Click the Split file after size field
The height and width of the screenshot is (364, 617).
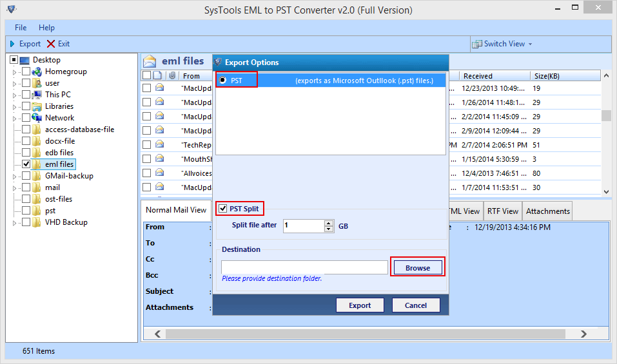[x=304, y=225]
